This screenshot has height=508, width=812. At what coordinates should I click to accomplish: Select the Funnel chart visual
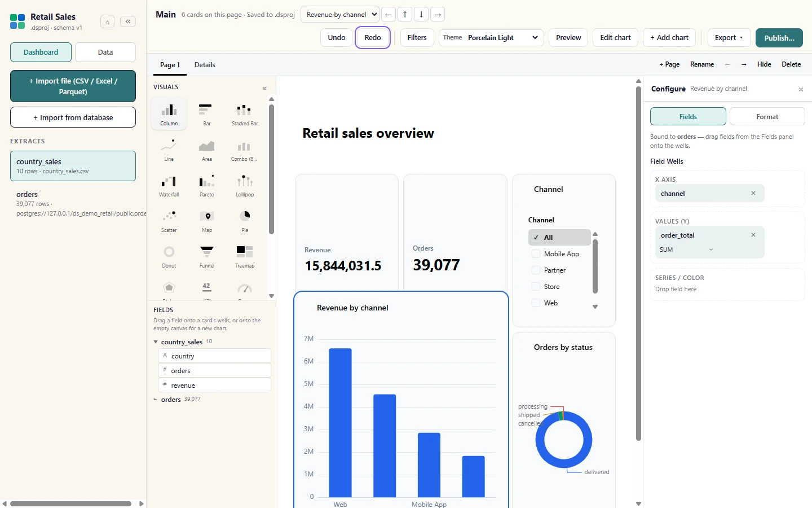click(x=207, y=256)
